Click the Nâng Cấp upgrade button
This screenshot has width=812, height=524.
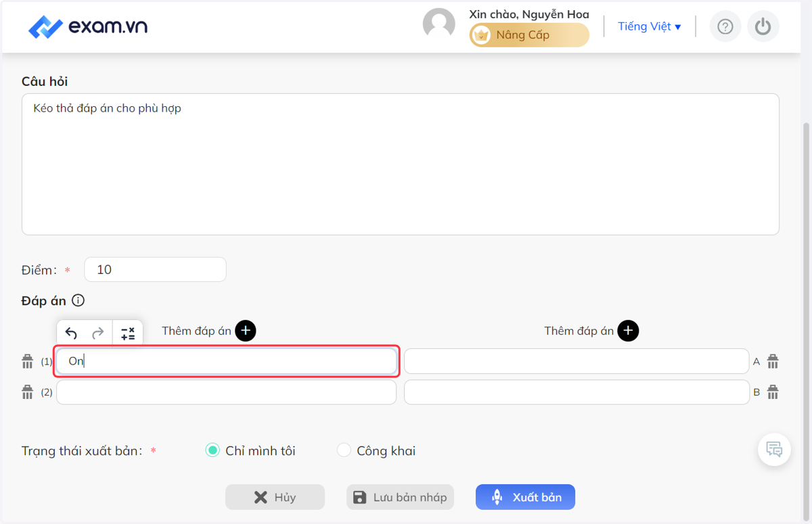coord(529,35)
